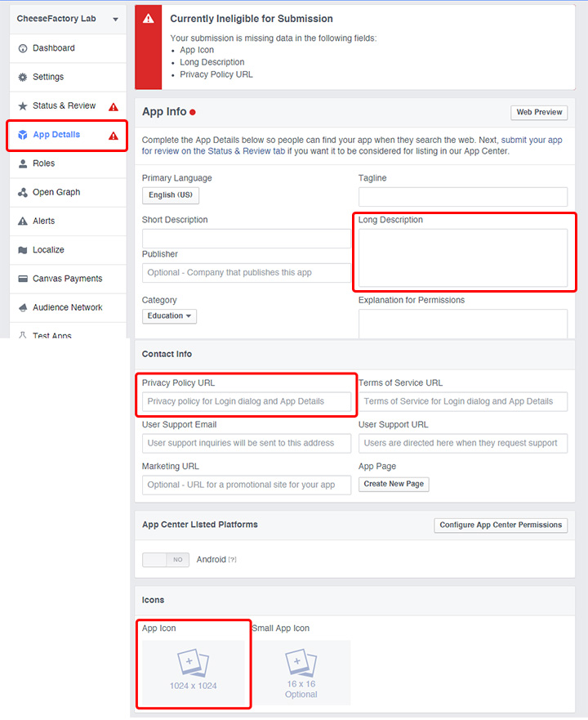The image size is (588, 720).
Task: Click the Web Preview button
Action: (x=539, y=113)
